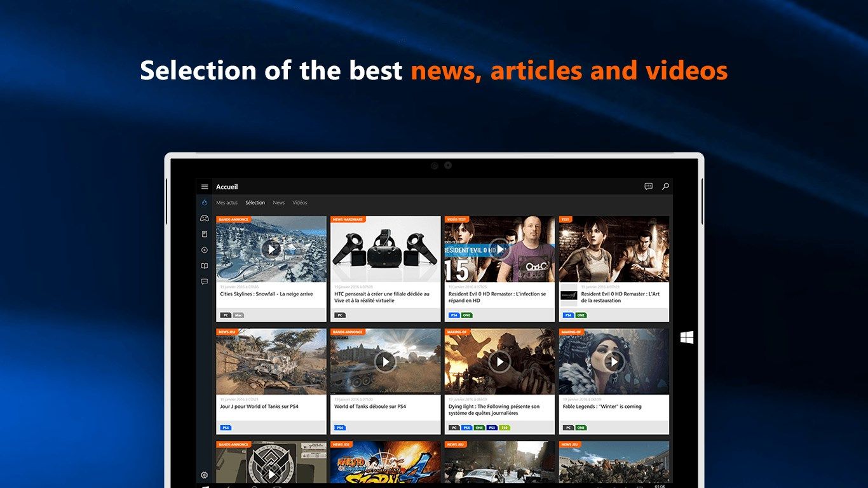Play the Fable Legends Winter video
Screen dimensions: 868x488
click(614, 362)
